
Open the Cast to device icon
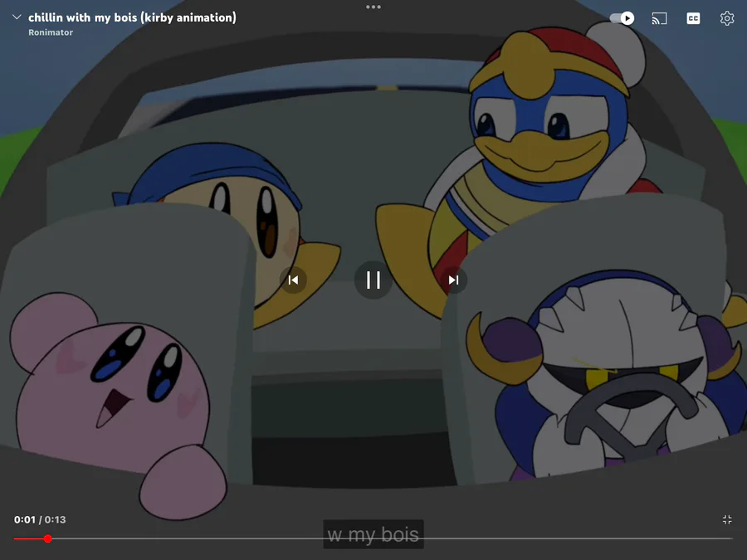[x=659, y=18]
